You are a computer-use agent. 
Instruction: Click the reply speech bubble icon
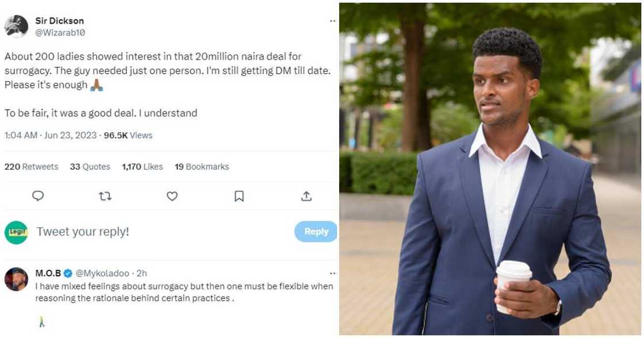38,196
